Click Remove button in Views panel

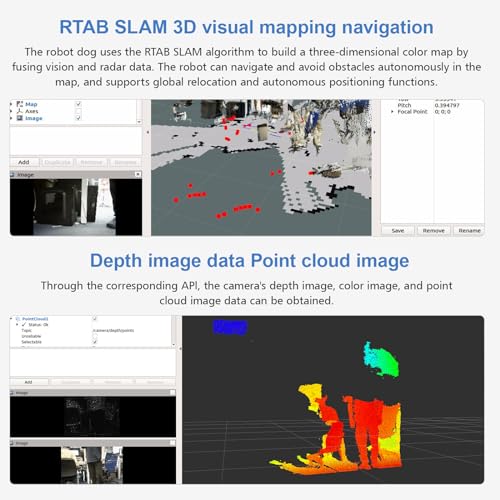pyautogui.click(x=433, y=231)
